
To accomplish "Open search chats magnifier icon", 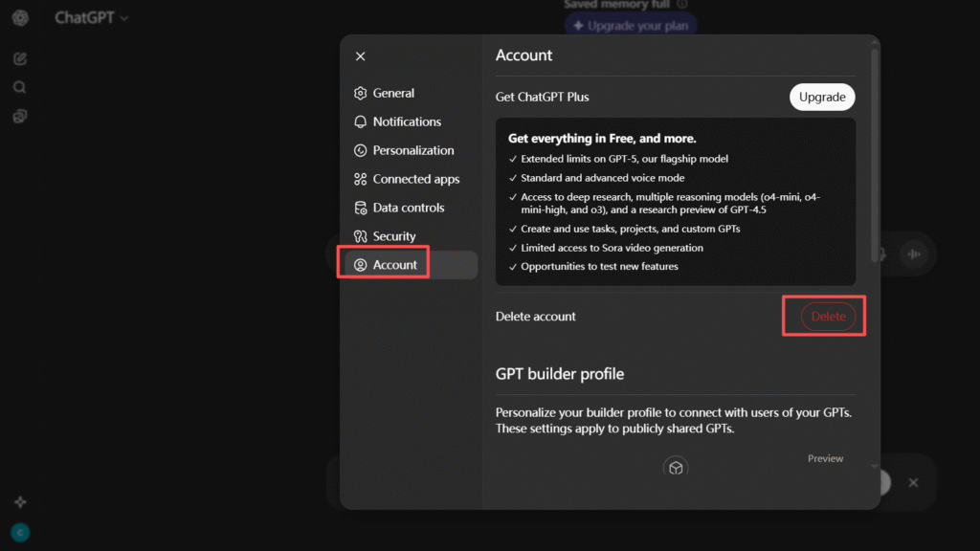I will [20, 87].
